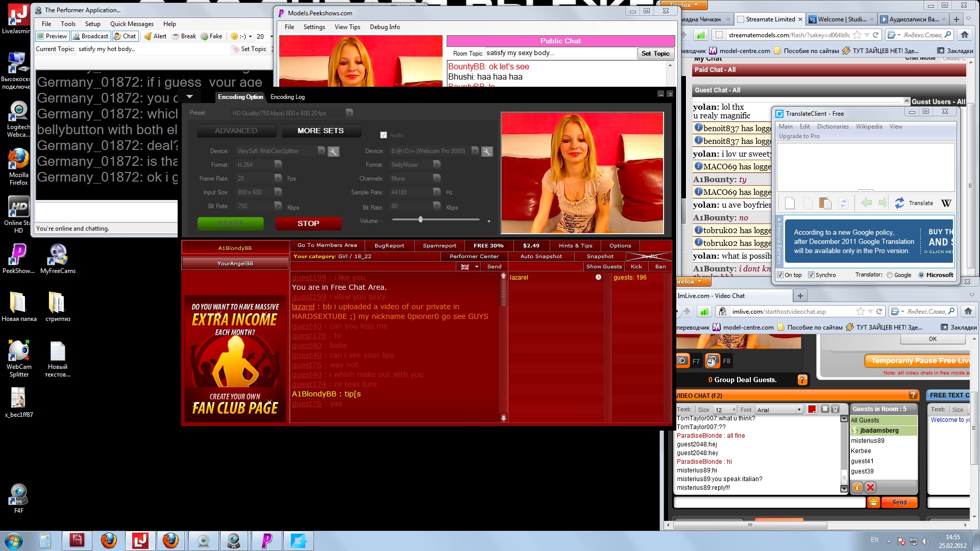Open Wikipedia lookup W icon in TranslateClient
Viewport: 980px width, 551px height.
[x=946, y=203]
